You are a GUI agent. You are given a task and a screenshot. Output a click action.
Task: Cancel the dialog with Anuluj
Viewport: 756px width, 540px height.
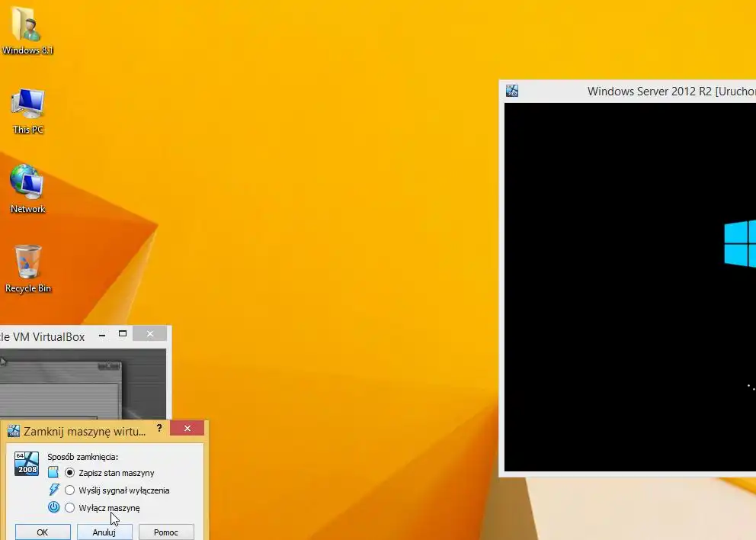104,532
